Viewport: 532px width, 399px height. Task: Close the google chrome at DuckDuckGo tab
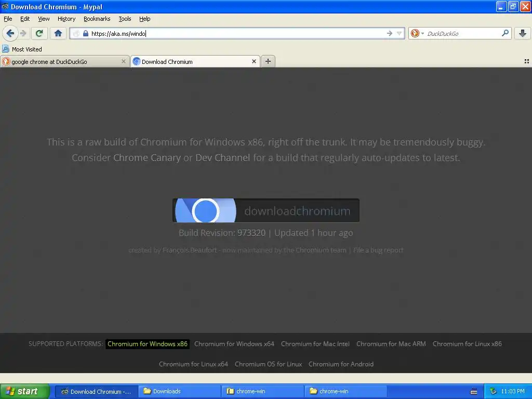(124, 61)
